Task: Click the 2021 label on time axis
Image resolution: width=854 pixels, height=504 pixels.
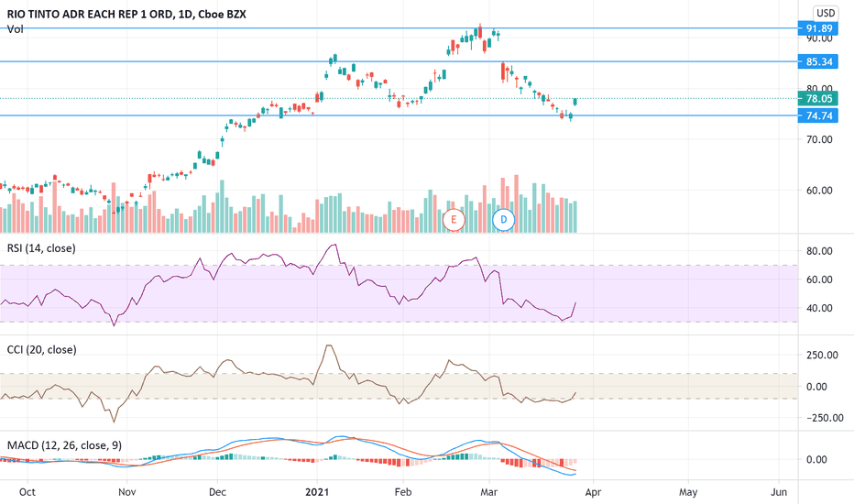Action: point(317,492)
